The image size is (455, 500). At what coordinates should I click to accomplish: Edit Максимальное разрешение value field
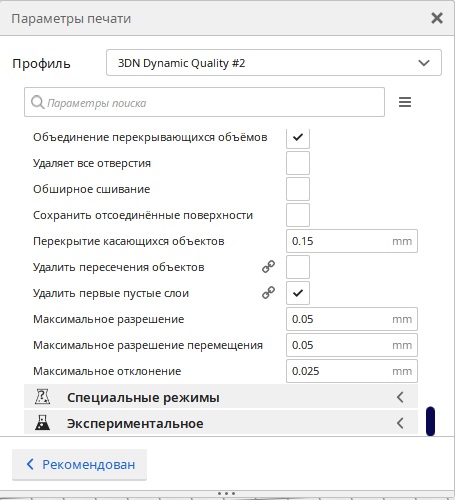(352, 319)
